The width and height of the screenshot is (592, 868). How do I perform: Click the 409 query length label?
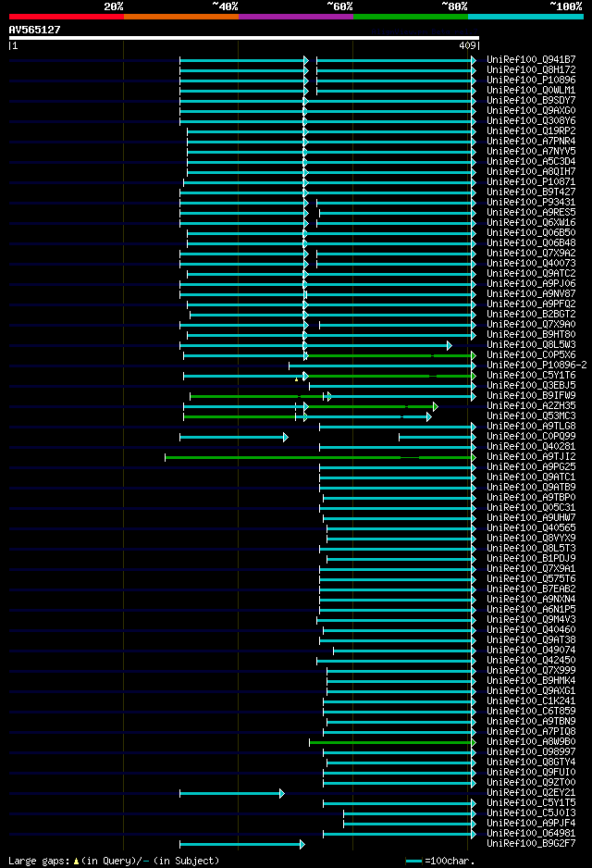467,46
